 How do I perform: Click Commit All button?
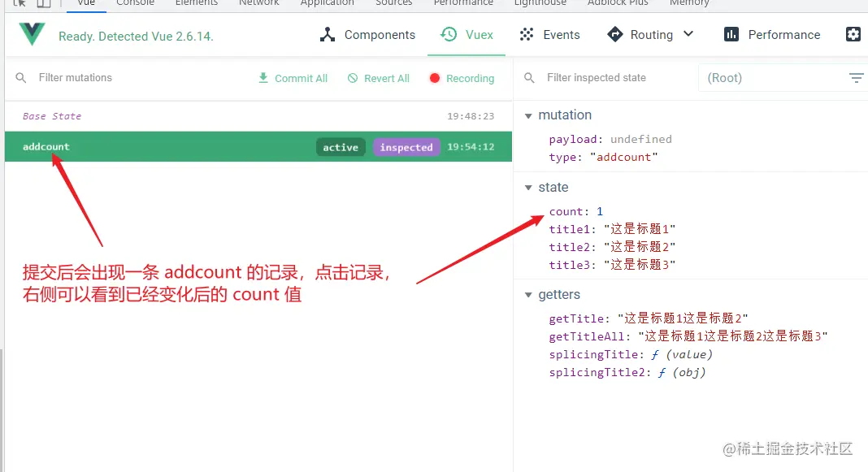tap(293, 78)
